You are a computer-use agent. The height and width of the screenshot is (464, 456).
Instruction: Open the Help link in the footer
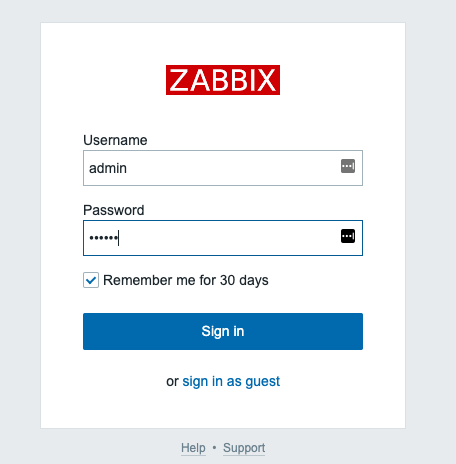[x=193, y=448]
